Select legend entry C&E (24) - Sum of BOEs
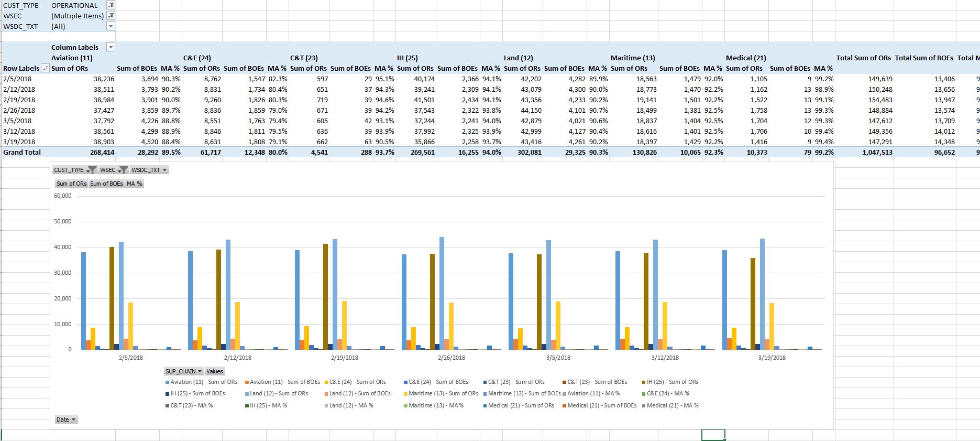The height and width of the screenshot is (441, 980). (436, 382)
